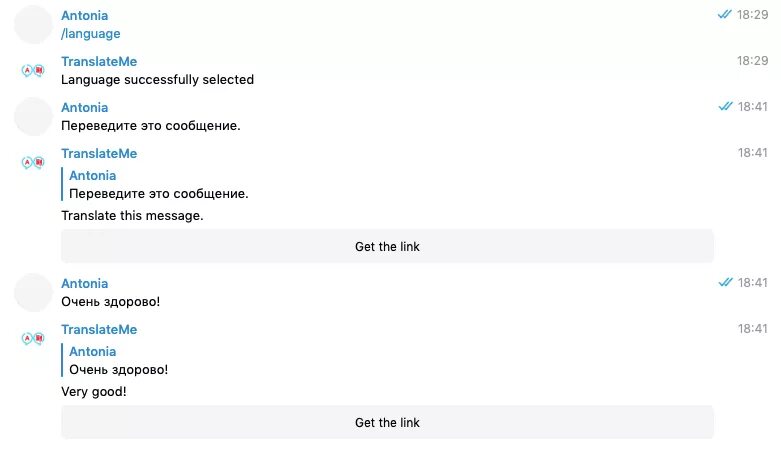Open TranslateMe name above Language successfully selected
781x459 pixels.
point(99,62)
